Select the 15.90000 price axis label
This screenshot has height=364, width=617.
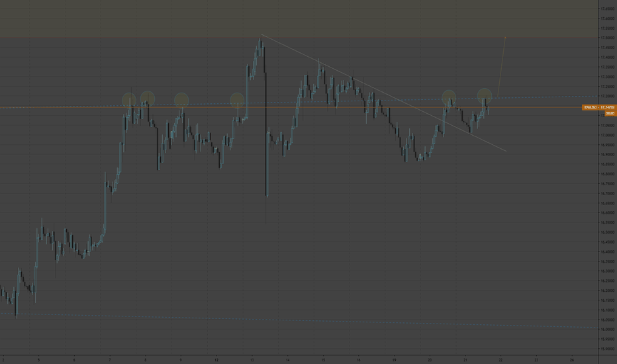608,349
